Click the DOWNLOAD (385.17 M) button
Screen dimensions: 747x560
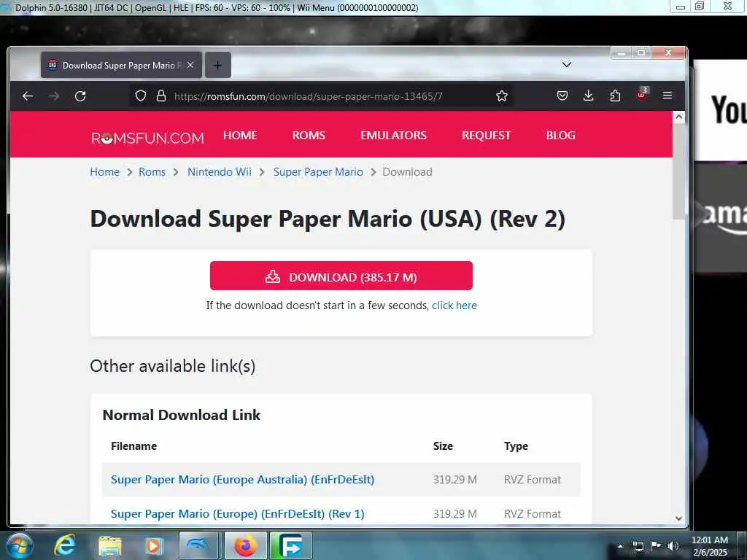[341, 276]
